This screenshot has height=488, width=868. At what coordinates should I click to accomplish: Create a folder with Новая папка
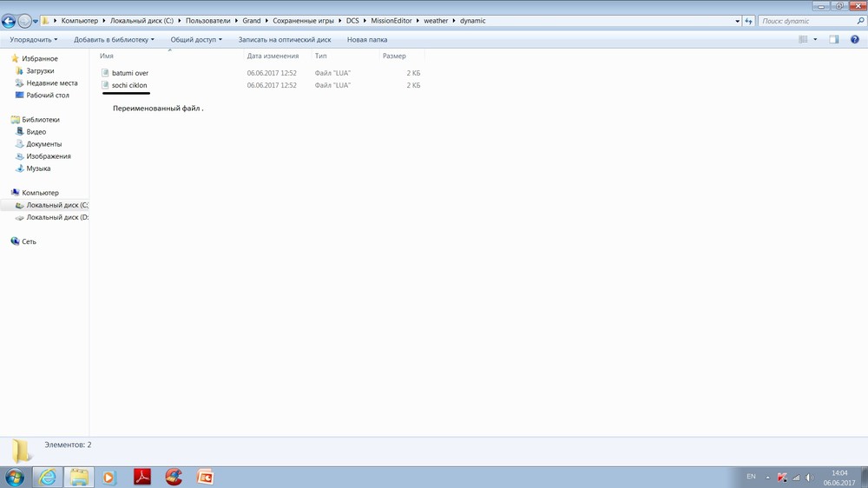367,40
